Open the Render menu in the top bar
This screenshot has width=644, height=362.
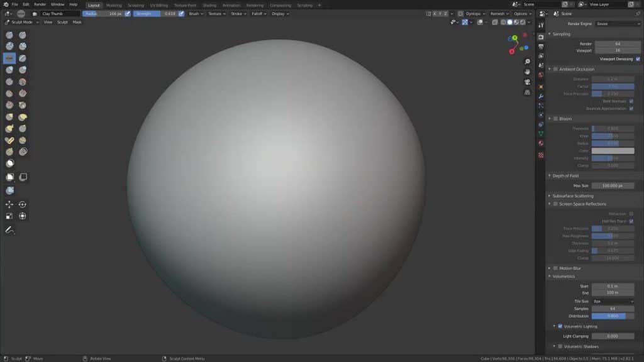[x=39, y=4]
